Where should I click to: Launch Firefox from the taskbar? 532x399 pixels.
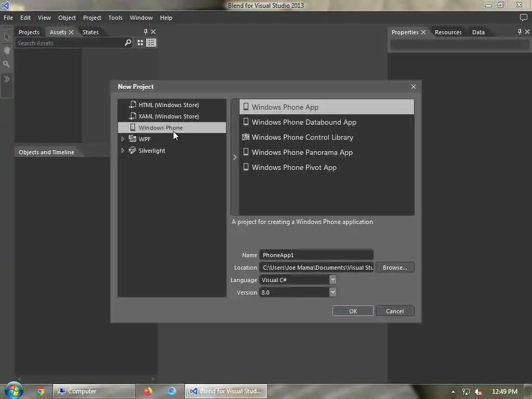click(x=148, y=391)
